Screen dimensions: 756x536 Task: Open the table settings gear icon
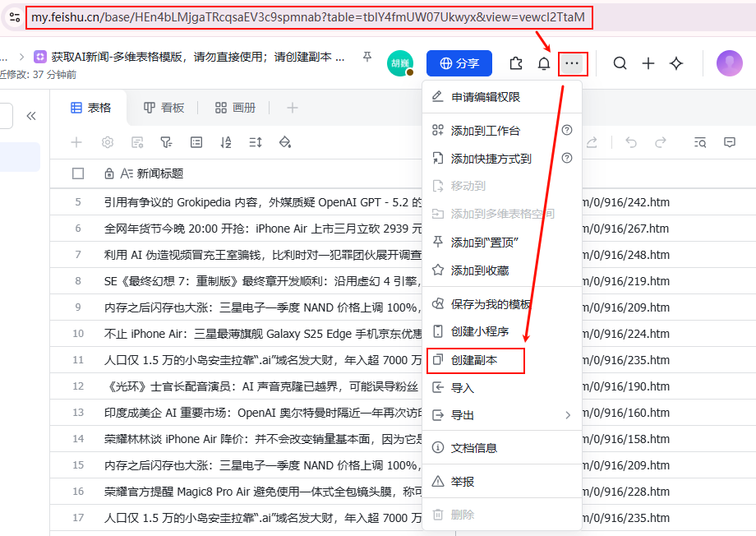click(x=106, y=142)
